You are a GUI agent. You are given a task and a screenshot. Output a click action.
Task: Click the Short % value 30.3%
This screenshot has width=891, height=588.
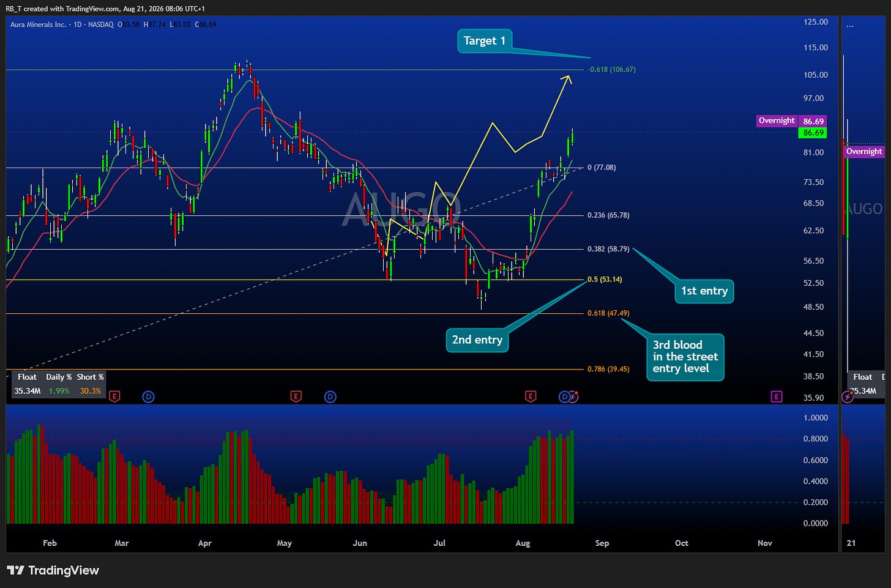click(91, 390)
